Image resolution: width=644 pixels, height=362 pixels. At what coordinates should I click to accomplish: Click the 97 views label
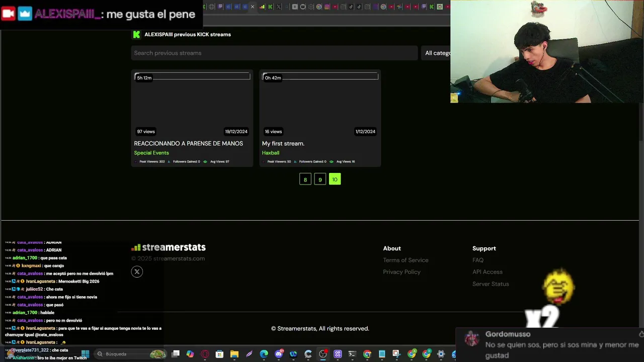point(146,132)
